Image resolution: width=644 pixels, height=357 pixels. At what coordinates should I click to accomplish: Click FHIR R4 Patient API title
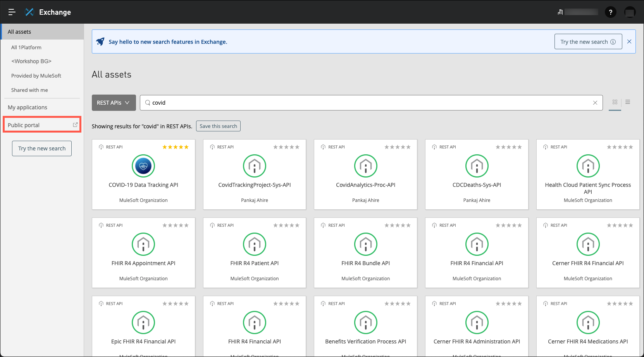point(255,263)
